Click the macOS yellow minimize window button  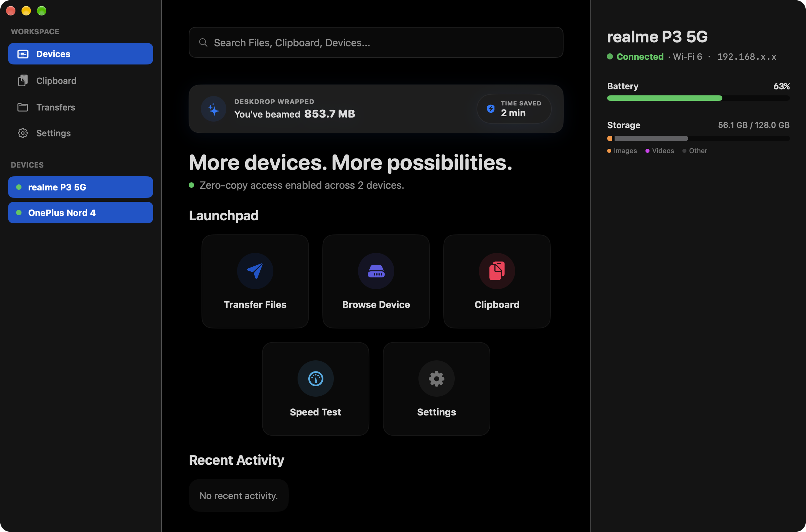click(26, 11)
